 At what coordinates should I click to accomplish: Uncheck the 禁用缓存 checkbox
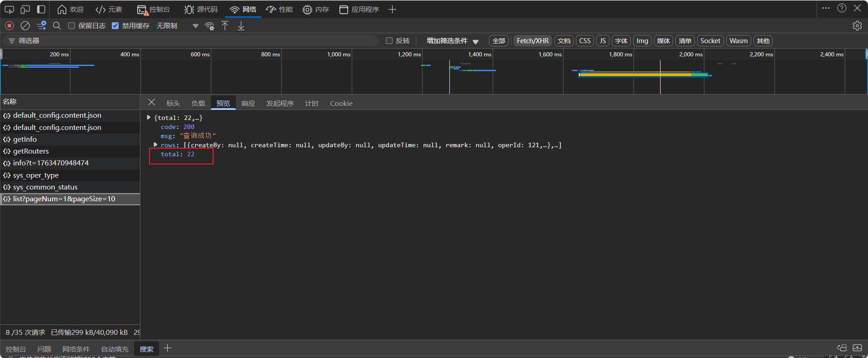coord(115,25)
